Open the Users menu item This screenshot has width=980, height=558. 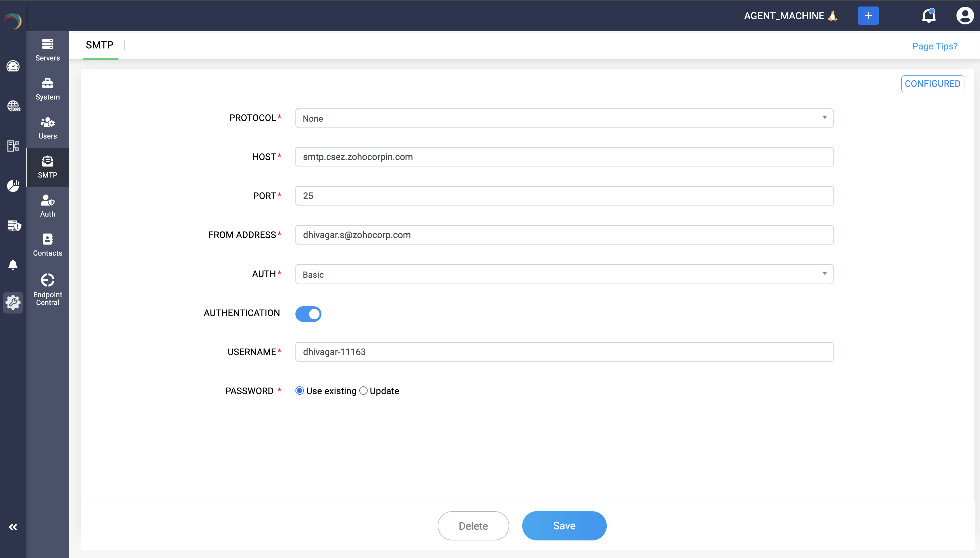(48, 128)
